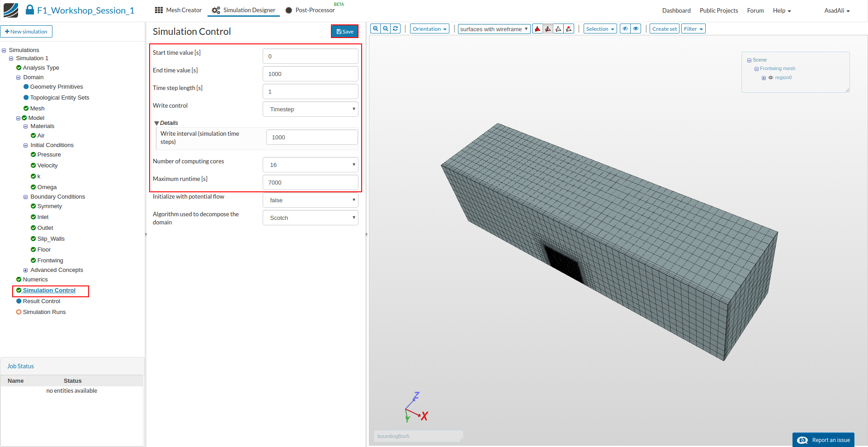This screenshot has width=868, height=447.
Task: Open the Number of computing cores dropdown
Action: coord(310,165)
